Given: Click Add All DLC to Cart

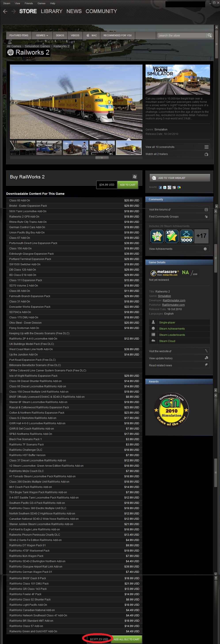Looking at the screenshot, I should point(127,639).
